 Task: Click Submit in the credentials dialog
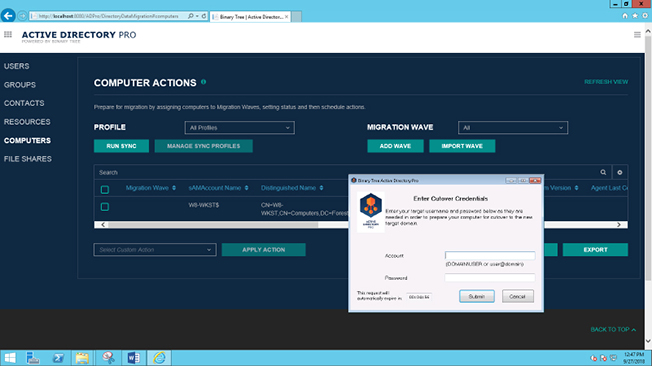point(477,296)
